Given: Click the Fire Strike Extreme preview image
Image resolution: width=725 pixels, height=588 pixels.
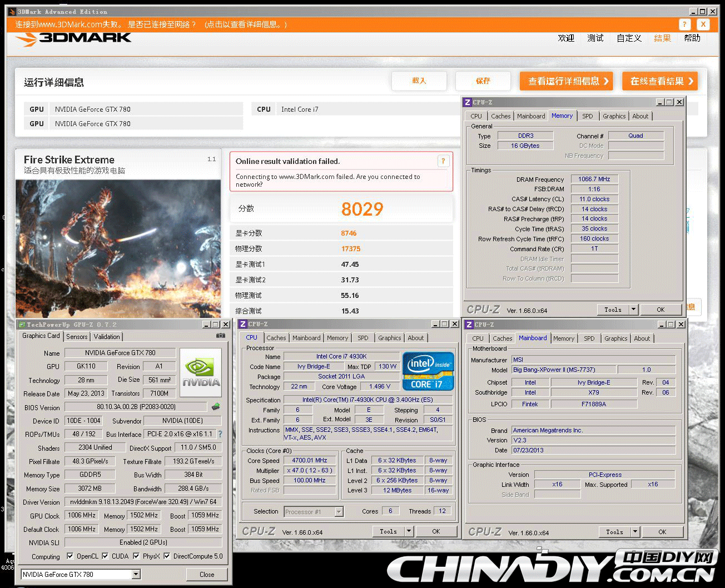Looking at the screenshot, I should [118, 248].
